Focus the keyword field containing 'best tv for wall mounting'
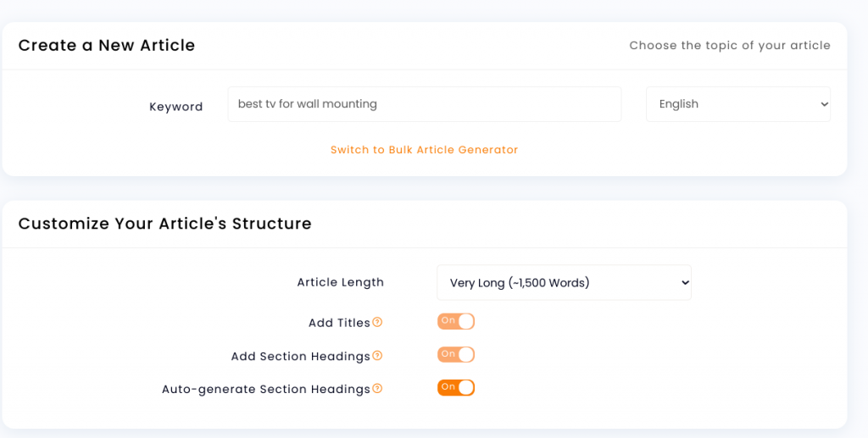868x438 pixels. point(424,104)
